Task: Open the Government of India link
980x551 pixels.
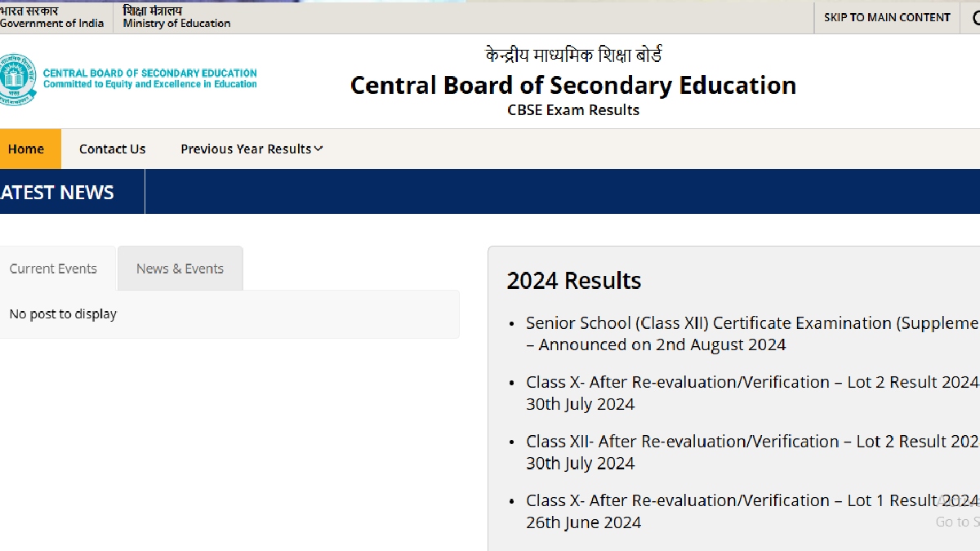Action: coord(51,17)
